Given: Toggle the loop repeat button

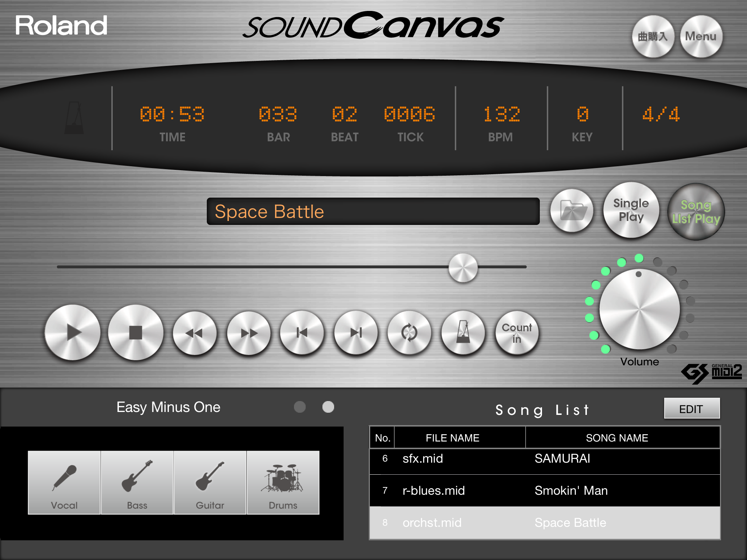Looking at the screenshot, I should 409,332.
